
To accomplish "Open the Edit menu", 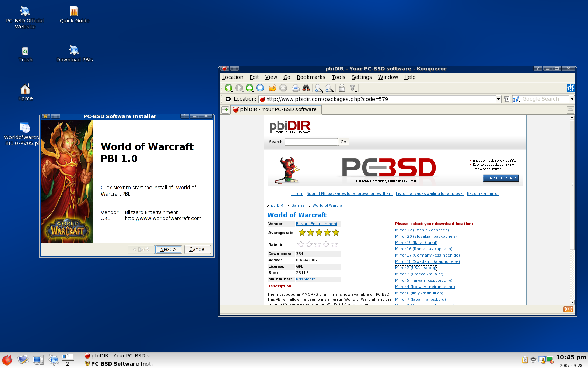I will click(254, 77).
